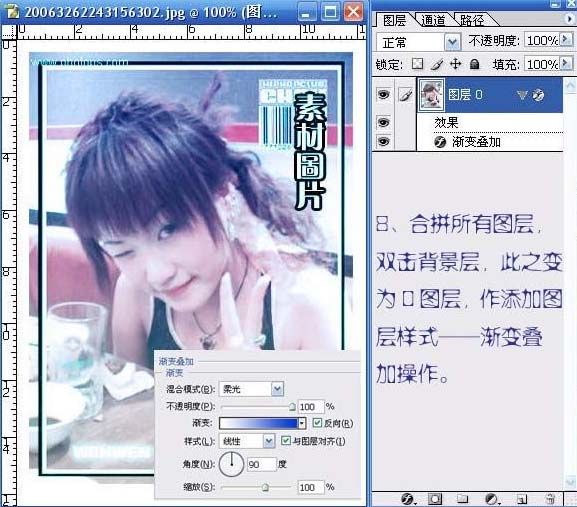Click the ruler origin corner box

(9, 32)
